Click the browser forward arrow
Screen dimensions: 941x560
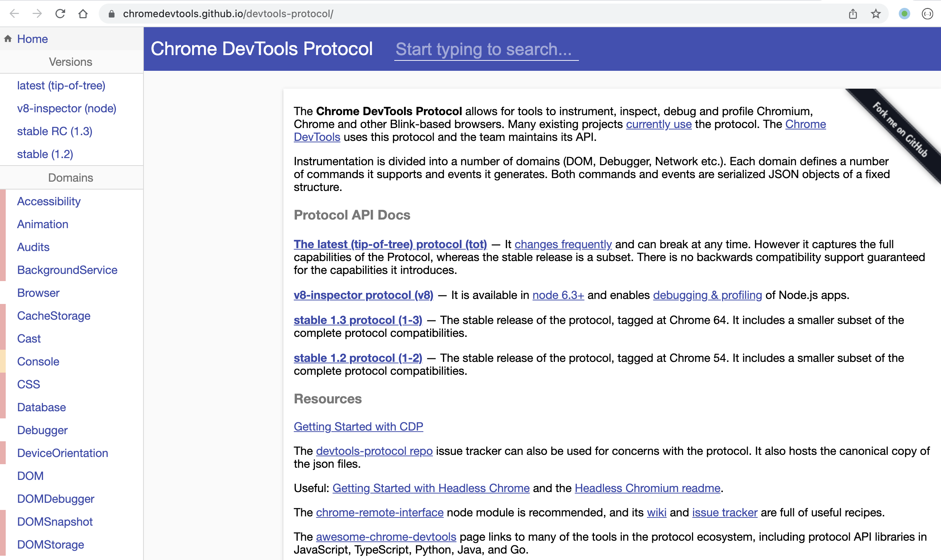[37, 14]
